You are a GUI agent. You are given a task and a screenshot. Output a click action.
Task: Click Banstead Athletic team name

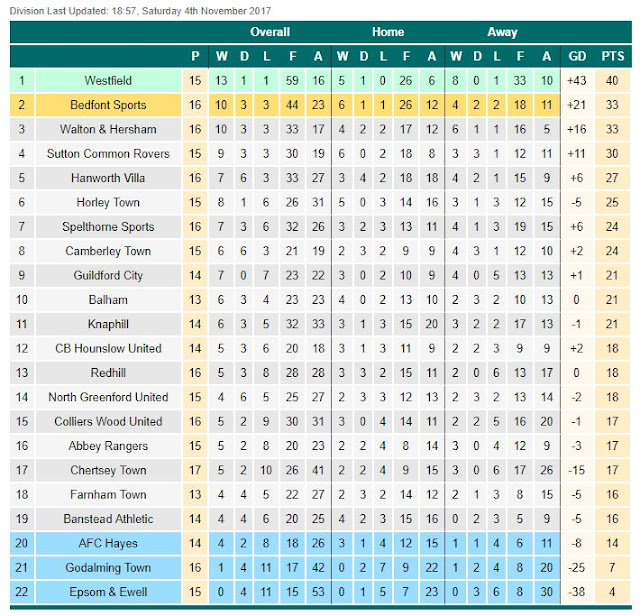108,519
